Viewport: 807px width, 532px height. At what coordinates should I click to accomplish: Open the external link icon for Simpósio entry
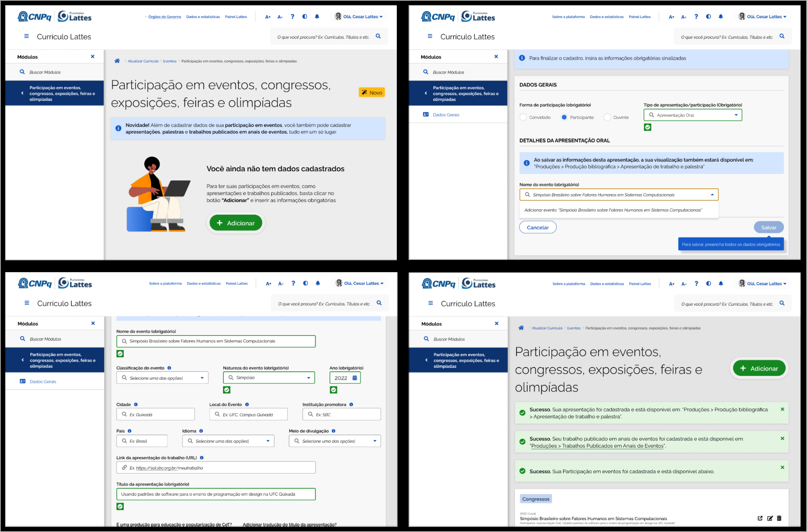coord(760,518)
